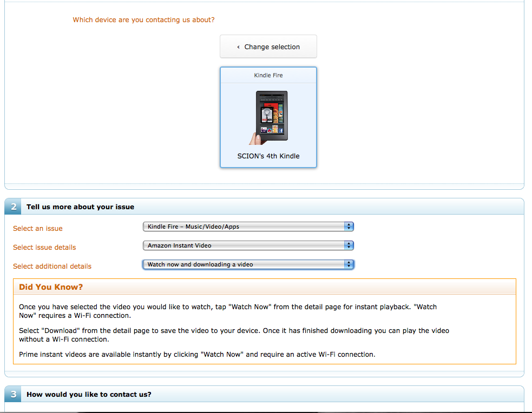Click the 'SCION's 4th Kindle' device name
The image size is (532, 413).
tap(268, 156)
